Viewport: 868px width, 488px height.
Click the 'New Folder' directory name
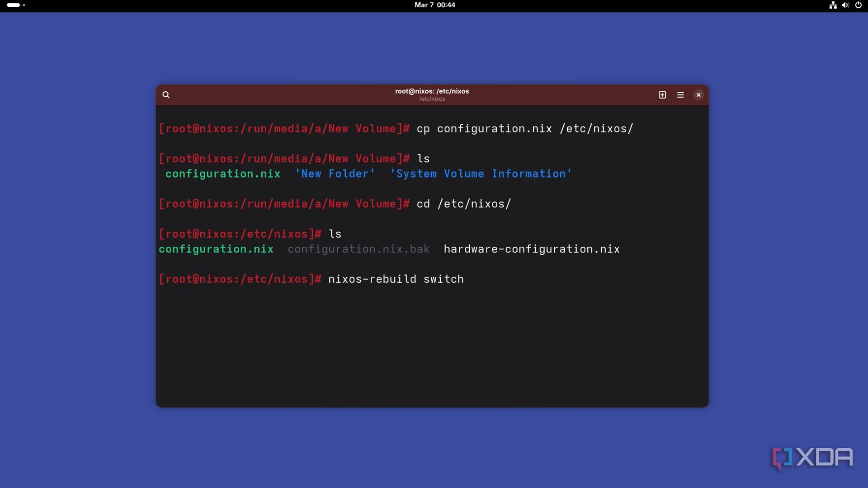335,174
